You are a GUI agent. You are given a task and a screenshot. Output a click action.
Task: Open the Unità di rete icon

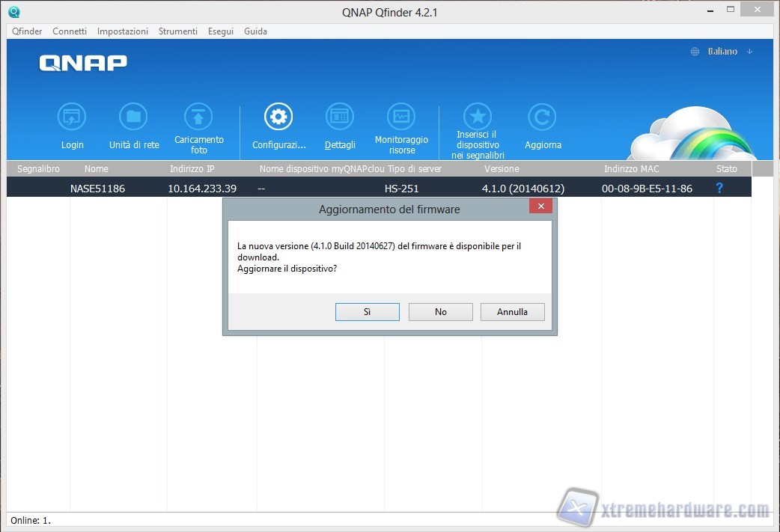pyautogui.click(x=133, y=117)
